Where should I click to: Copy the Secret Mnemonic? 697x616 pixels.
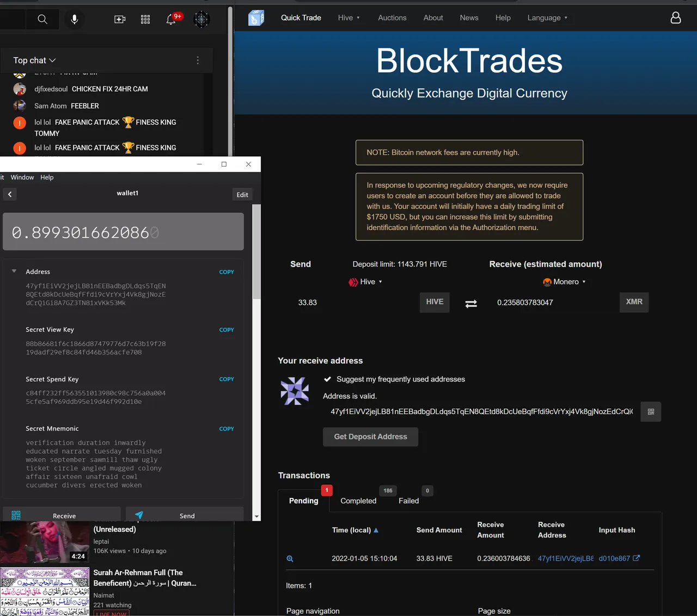(x=227, y=429)
